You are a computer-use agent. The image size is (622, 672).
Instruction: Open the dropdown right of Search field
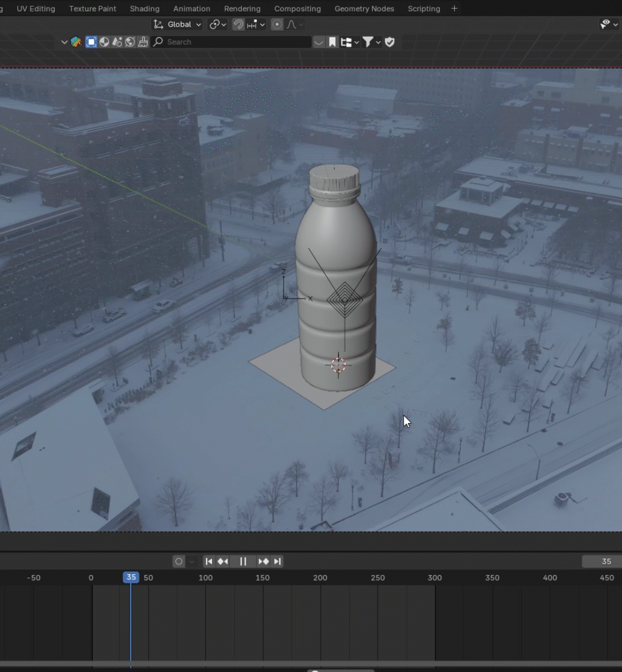pos(318,42)
